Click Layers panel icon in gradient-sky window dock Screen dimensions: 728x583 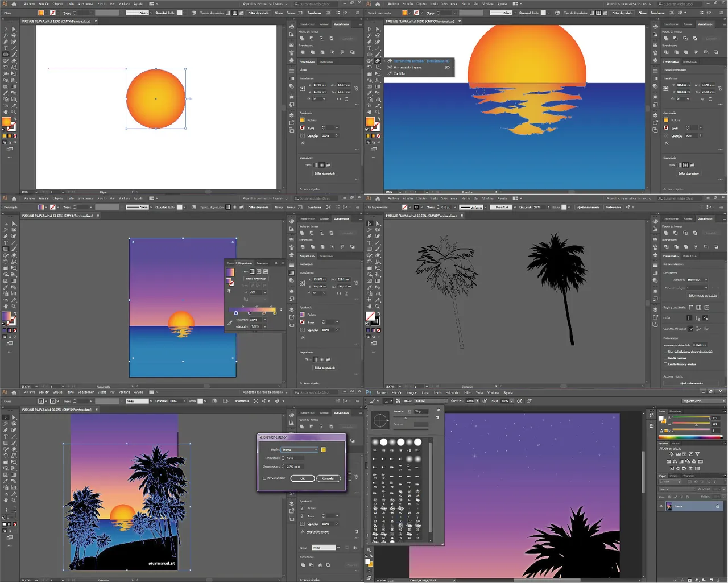[x=292, y=309]
